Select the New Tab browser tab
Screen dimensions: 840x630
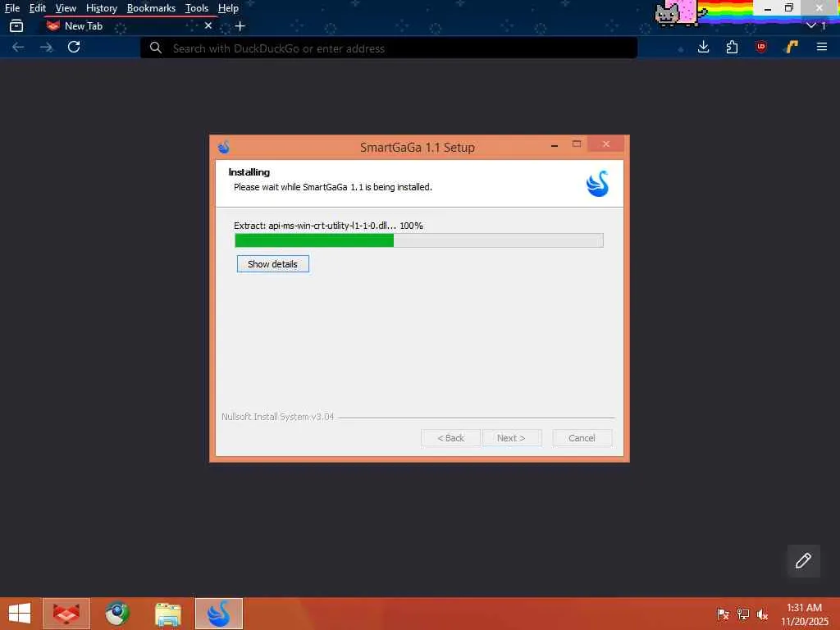click(x=129, y=25)
